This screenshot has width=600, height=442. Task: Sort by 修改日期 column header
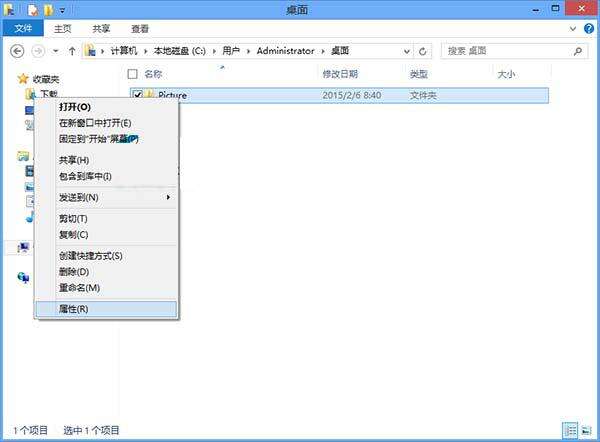click(x=340, y=74)
